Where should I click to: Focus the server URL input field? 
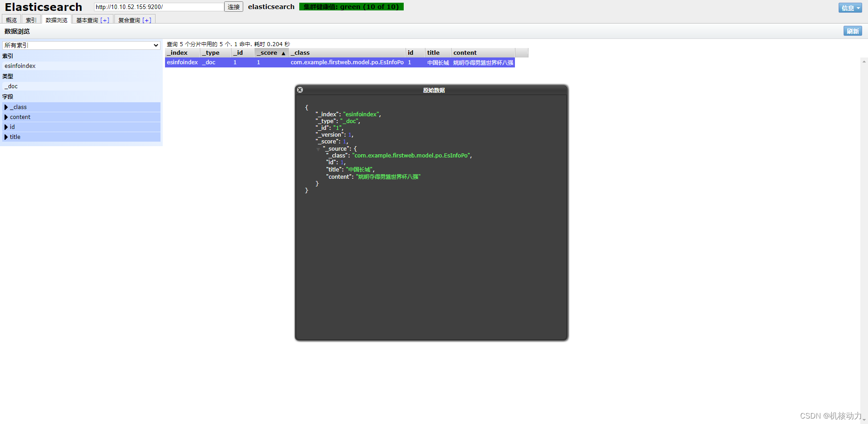coord(159,7)
